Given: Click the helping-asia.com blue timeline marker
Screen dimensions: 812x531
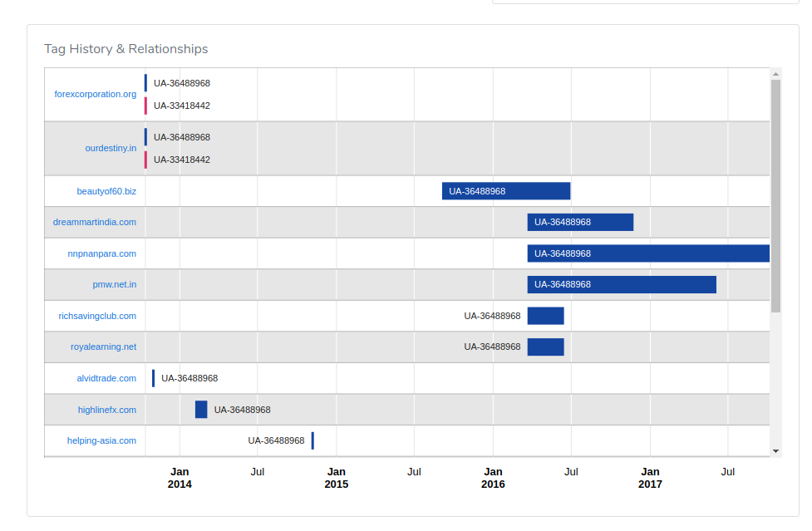Looking at the screenshot, I should coord(312,441).
